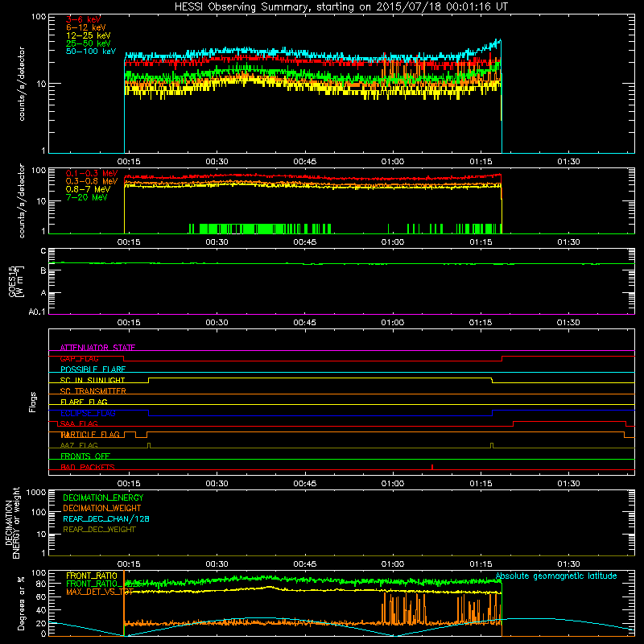Click the 0.8-7 MeV legend label
This screenshot has width=644, height=644.
(89, 189)
